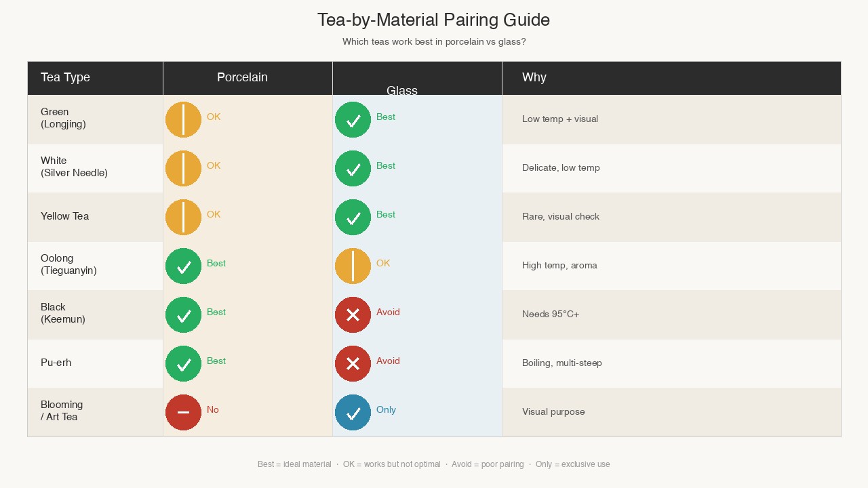Screen dimensions: 868x488
Task: Click the 'Needs 95°C+' reason
Action: click(551, 314)
